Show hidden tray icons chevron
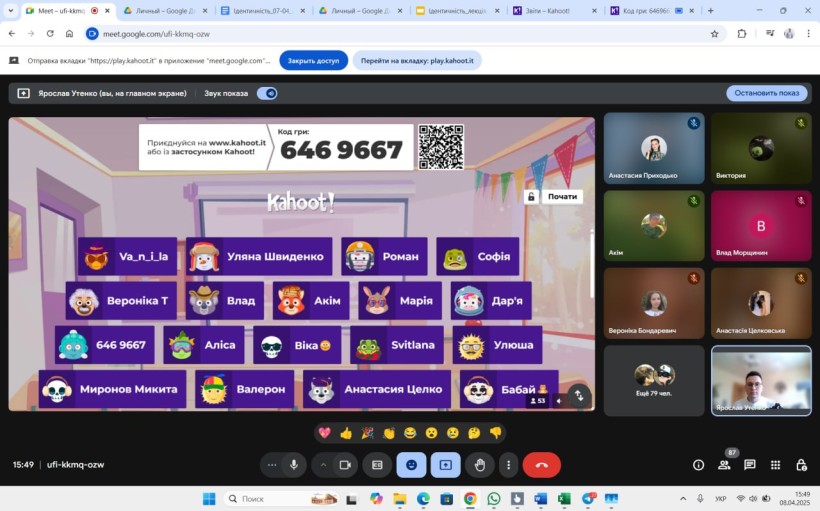 [x=682, y=498]
